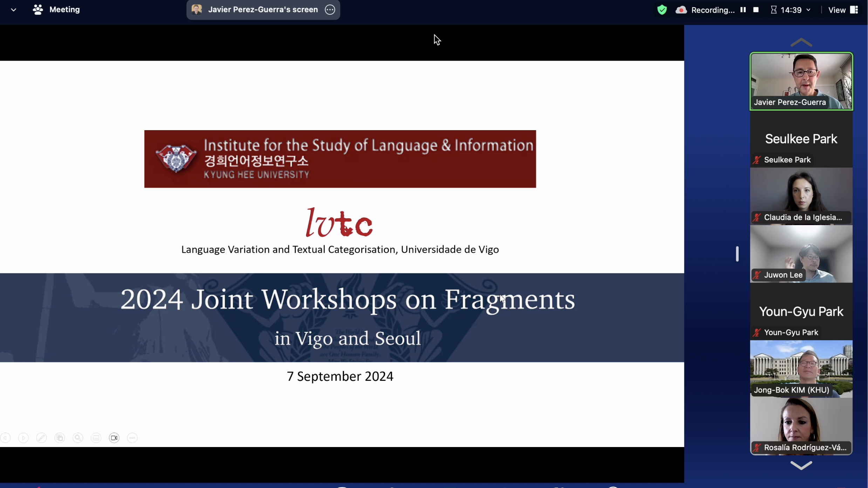
Task: Click the lvtc logo on the slide
Action: click(x=339, y=223)
